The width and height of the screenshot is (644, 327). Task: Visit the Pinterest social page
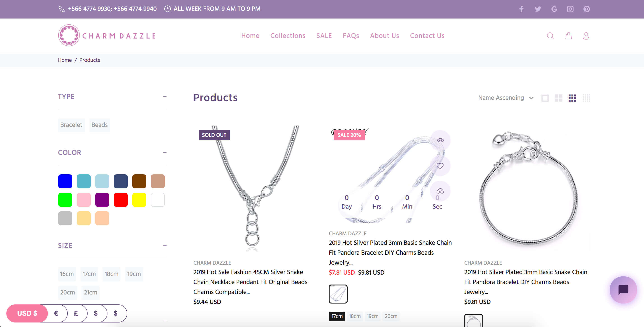[x=586, y=9]
